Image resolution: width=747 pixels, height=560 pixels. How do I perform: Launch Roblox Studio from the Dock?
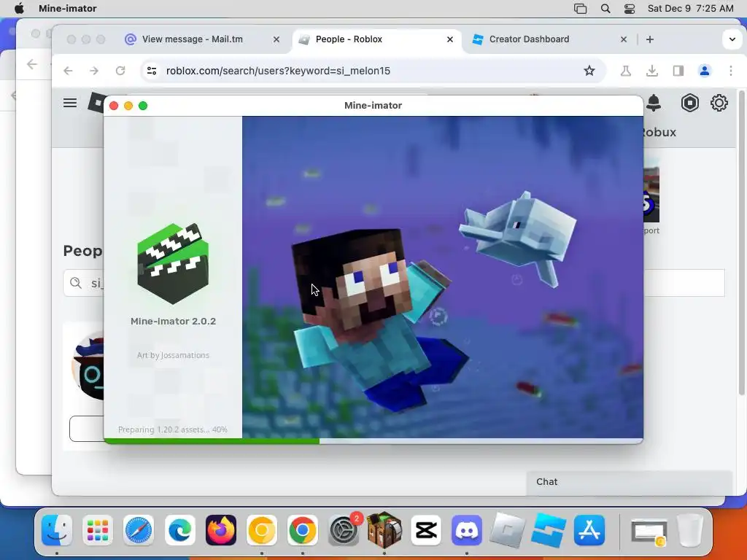pos(549,530)
